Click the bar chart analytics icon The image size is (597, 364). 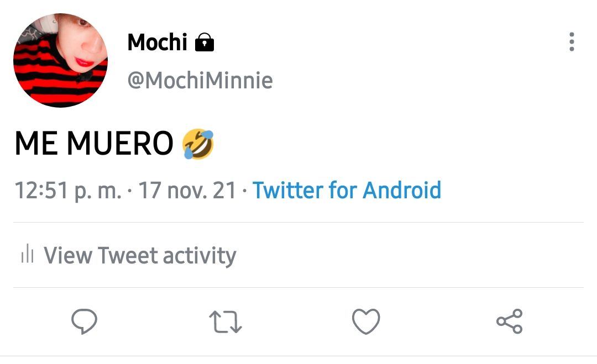point(28,254)
